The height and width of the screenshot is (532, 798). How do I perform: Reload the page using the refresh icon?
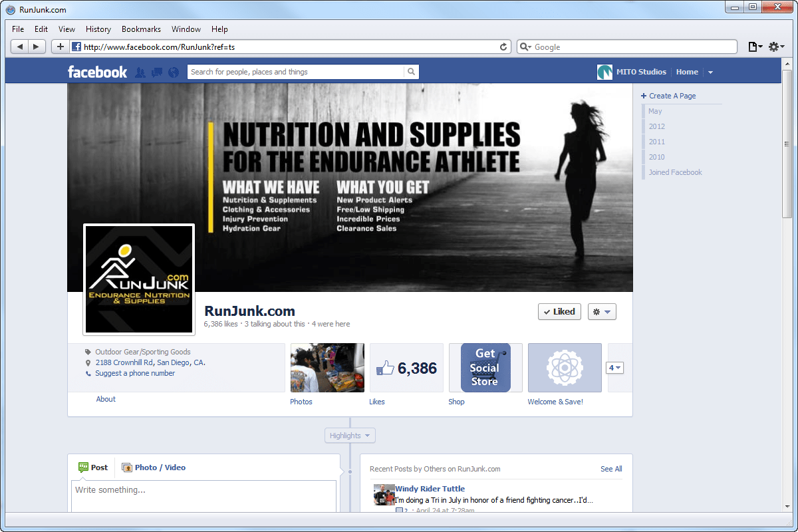click(x=503, y=47)
